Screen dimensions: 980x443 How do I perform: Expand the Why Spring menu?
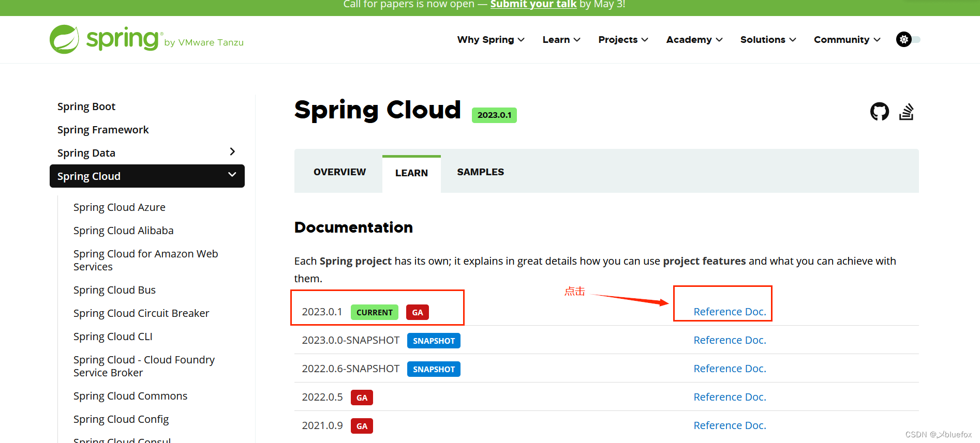tap(491, 40)
